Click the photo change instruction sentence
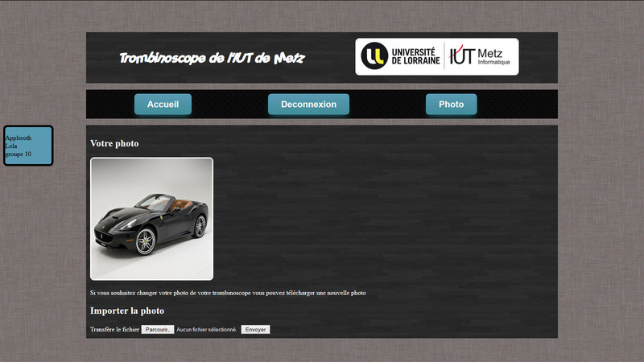This screenshot has height=362, width=644. tap(228, 293)
